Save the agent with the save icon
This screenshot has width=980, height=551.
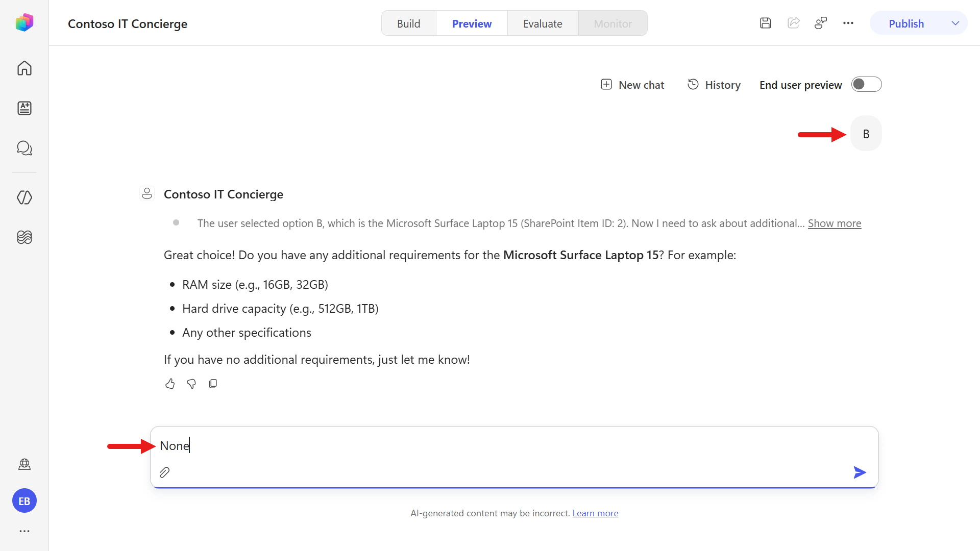pos(765,23)
